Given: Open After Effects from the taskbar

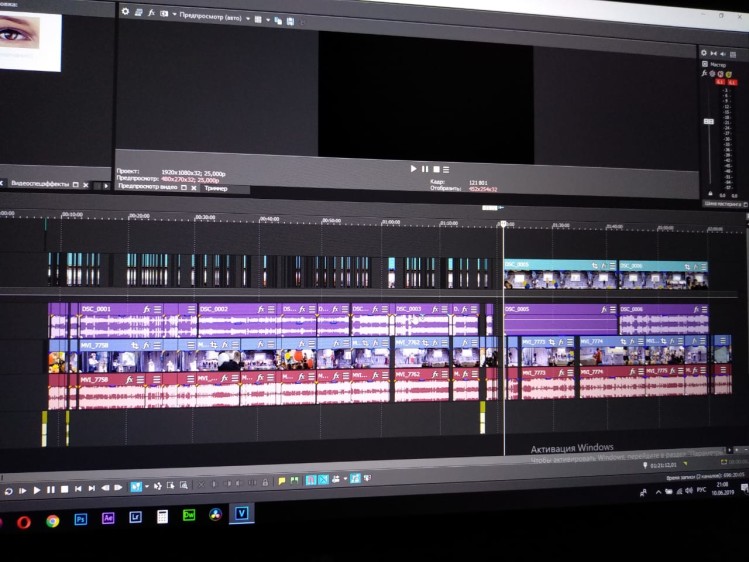Looking at the screenshot, I should click(108, 518).
